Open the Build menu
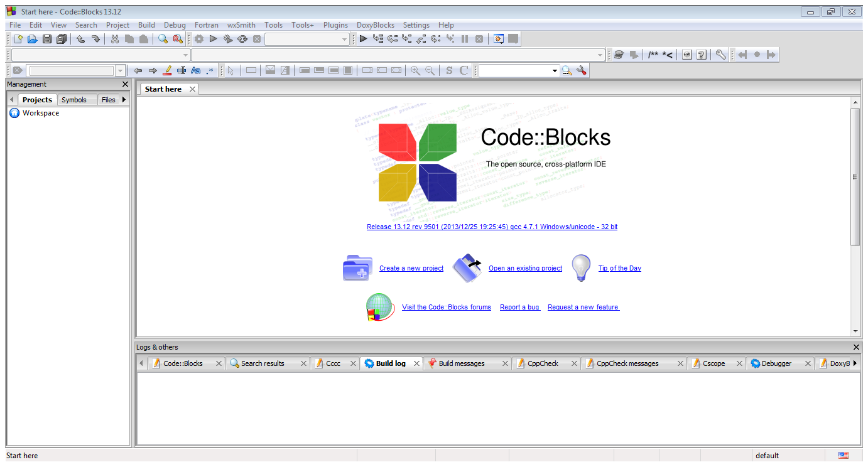Viewport: 868px width, 467px height. (146, 25)
